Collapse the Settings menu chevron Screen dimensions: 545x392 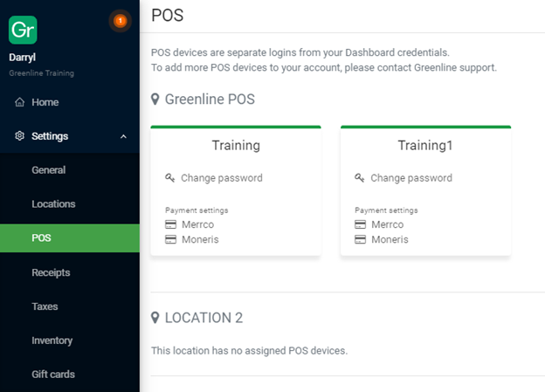coord(123,136)
